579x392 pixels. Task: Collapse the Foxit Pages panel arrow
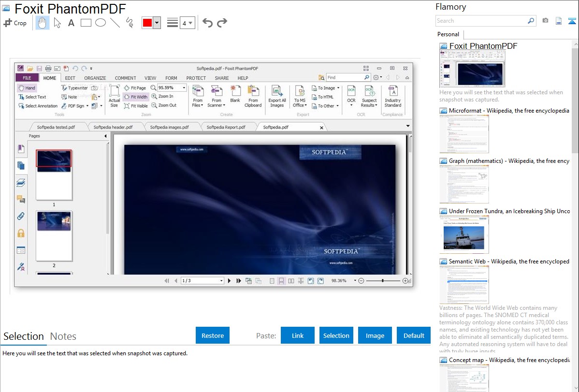tap(105, 136)
